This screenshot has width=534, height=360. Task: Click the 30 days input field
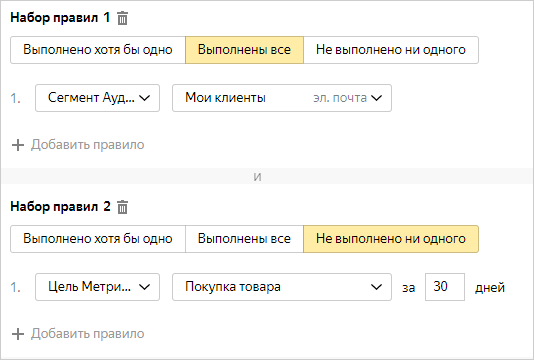445,287
